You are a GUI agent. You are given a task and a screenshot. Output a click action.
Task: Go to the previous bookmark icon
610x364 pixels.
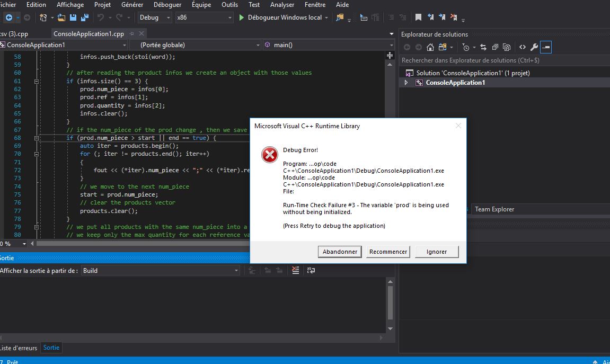[430, 17]
